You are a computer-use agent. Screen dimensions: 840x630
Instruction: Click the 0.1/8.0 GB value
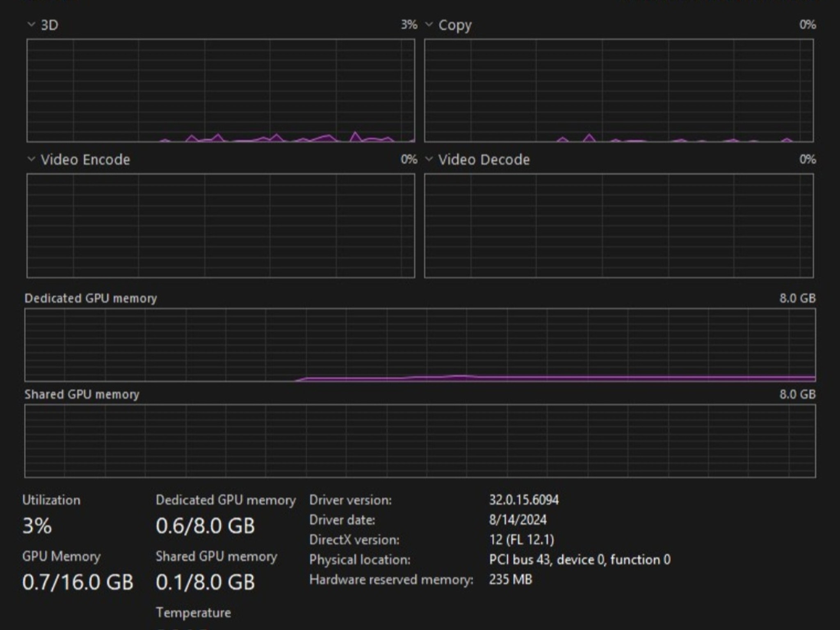pos(205,582)
